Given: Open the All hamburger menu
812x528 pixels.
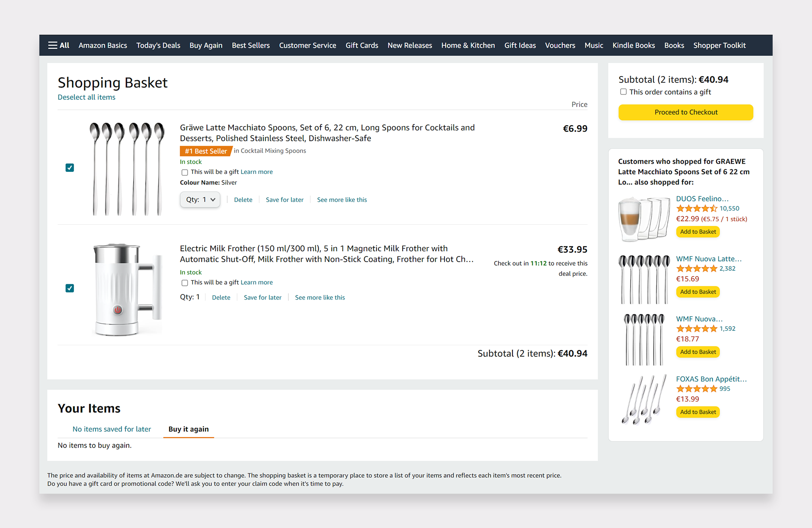Looking at the screenshot, I should pyautogui.click(x=58, y=45).
